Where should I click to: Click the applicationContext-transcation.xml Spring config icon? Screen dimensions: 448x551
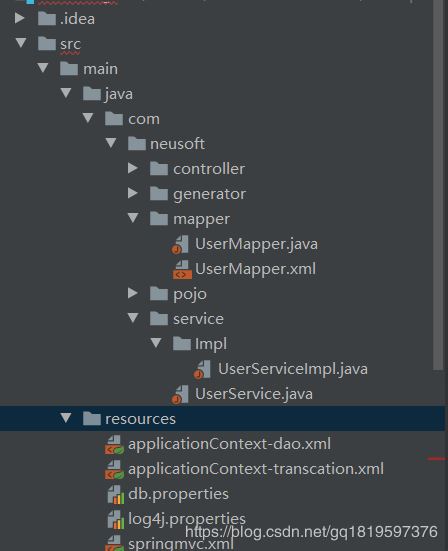[x=114, y=469]
